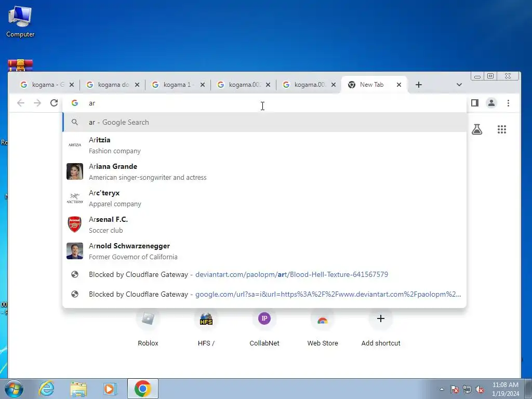Expand the tab search dropdown arrow
Image resolution: width=532 pixels, height=399 pixels.
coord(459,85)
